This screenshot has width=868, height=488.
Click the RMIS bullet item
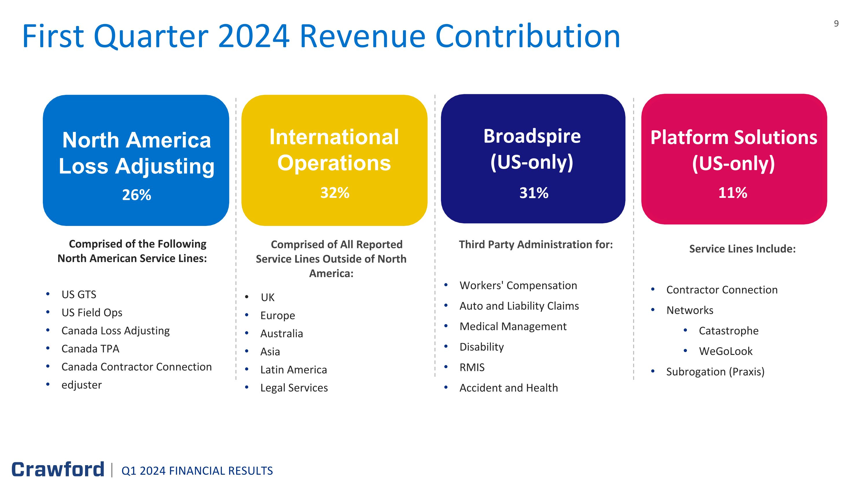pyautogui.click(x=472, y=367)
